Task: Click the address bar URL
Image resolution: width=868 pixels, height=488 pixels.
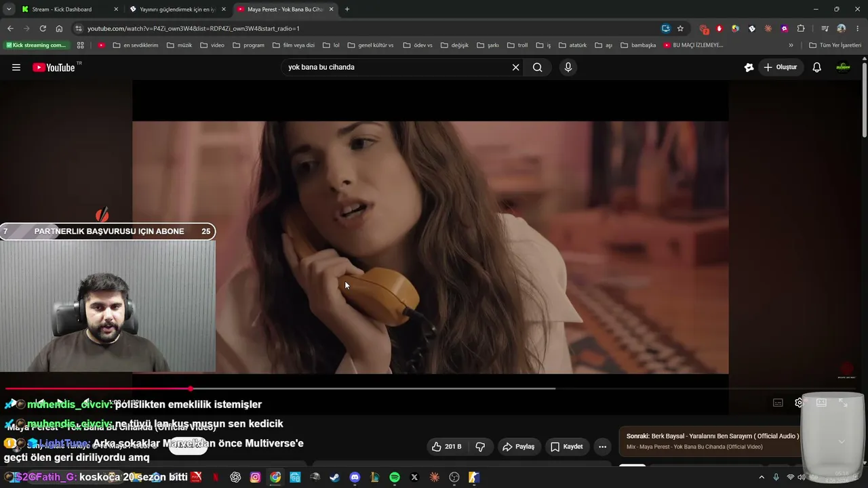Action: click(x=193, y=28)
